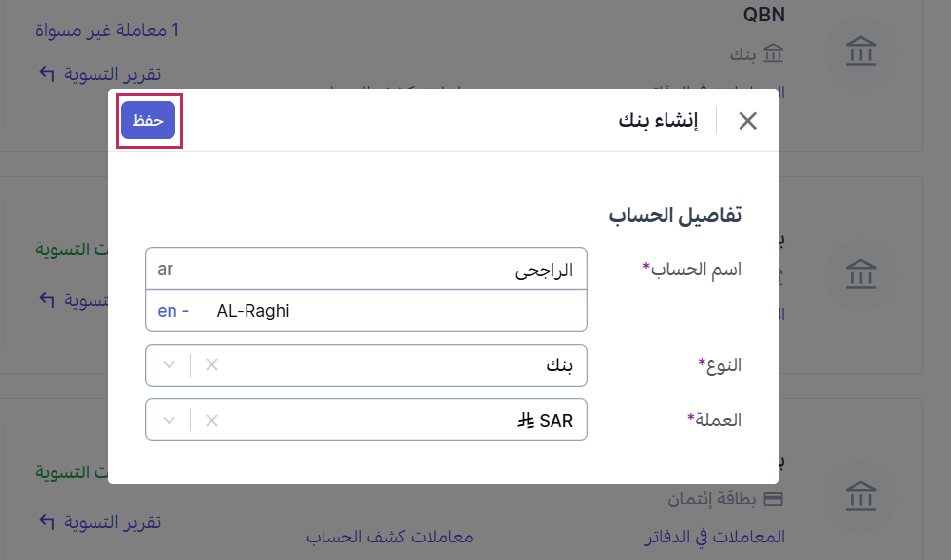Open the bottom تقرير التسوية link
The height and width of the screenshot is (560, 951).
(x=112, y=522)
